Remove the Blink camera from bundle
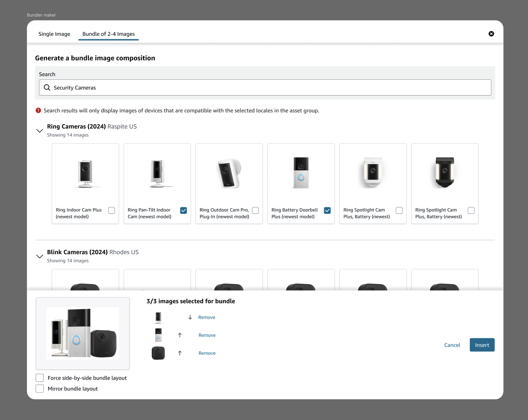 (207, 353)
